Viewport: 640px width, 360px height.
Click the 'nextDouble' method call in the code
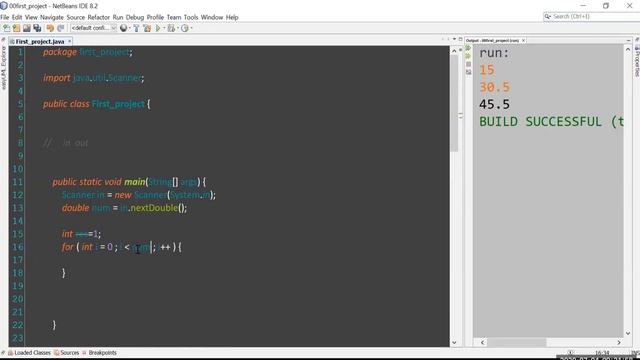tap(154, 208)
